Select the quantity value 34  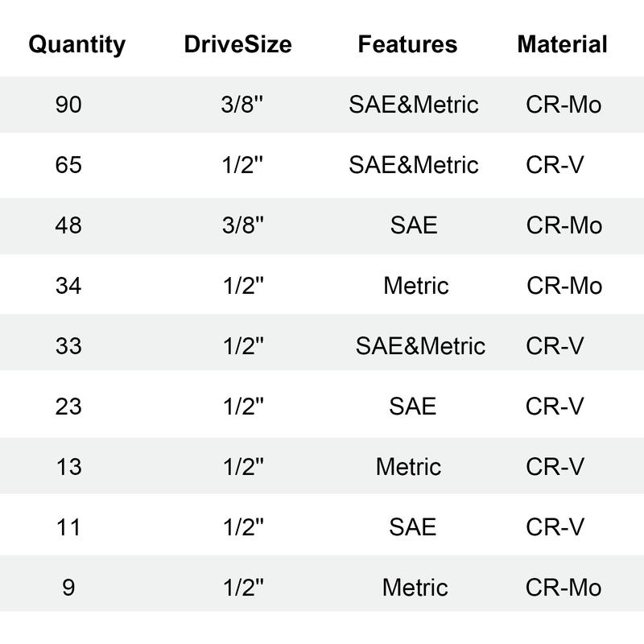68,286
